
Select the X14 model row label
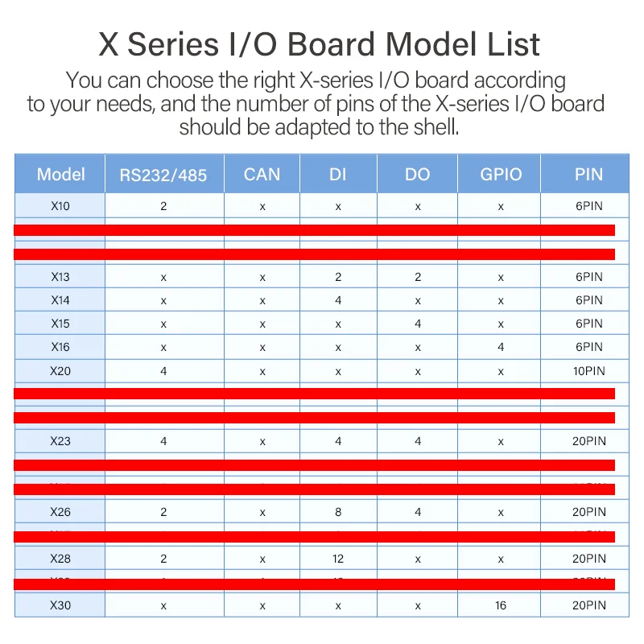[60, 300]
